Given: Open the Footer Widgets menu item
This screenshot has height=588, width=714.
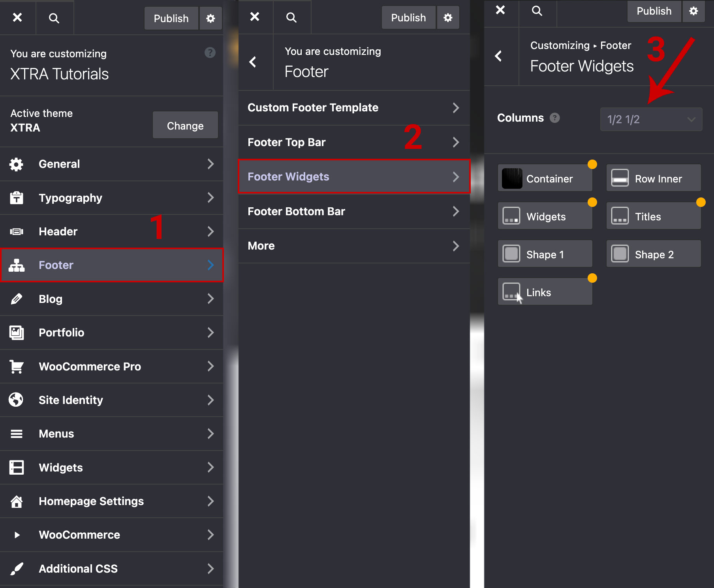Looking at the screenshot, I should tap(353, 177).
